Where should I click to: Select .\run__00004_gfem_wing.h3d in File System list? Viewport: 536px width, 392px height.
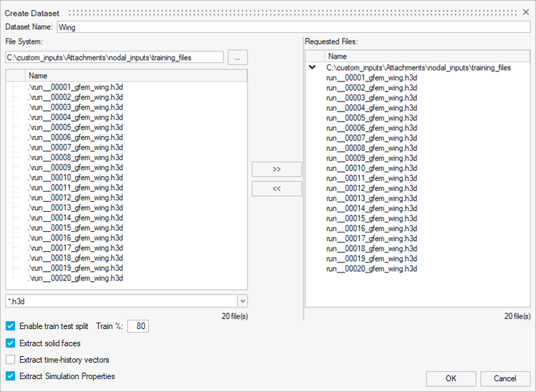pyautogui.click(x=75, y=117)
